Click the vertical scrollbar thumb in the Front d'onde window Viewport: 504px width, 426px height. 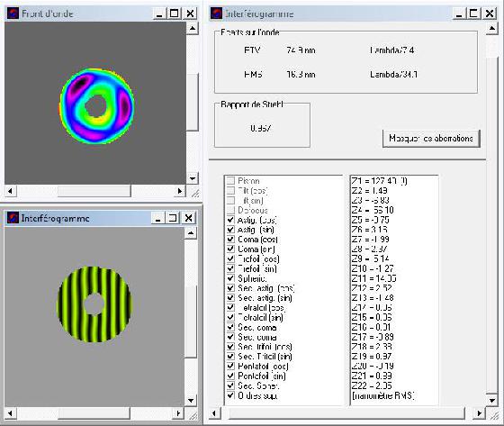(x=193, y=103)
